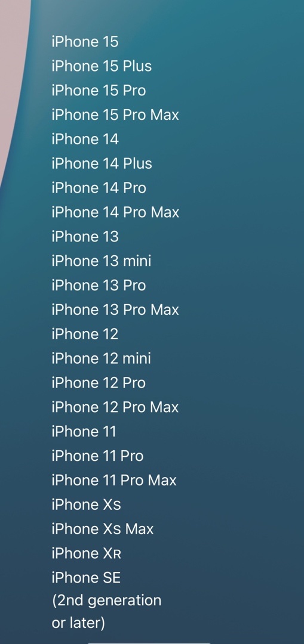The height and width of the screenshot is (644, 304).
Task: Select iPhone 15 in the list
Action: 85,42
